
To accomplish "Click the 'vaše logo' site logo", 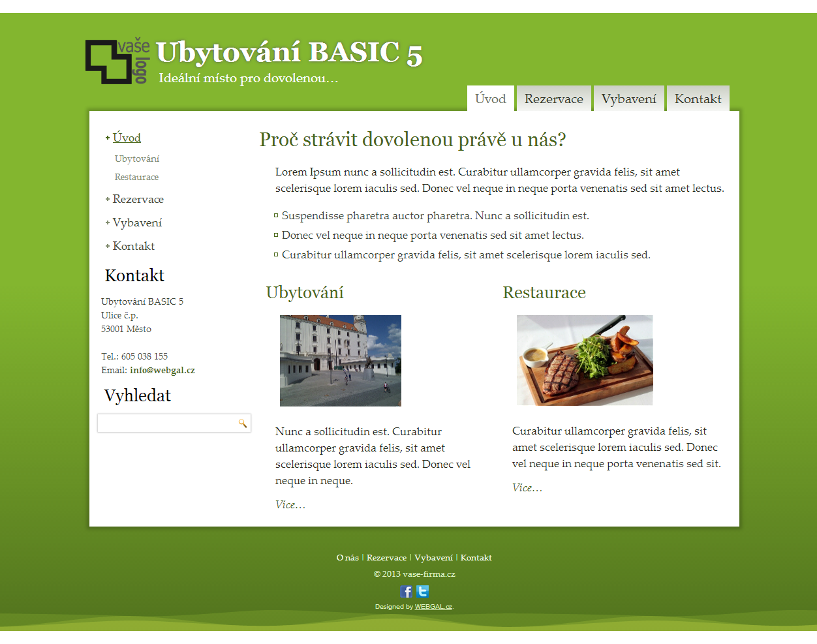I will pyautogui.click(x=117, y=61).
